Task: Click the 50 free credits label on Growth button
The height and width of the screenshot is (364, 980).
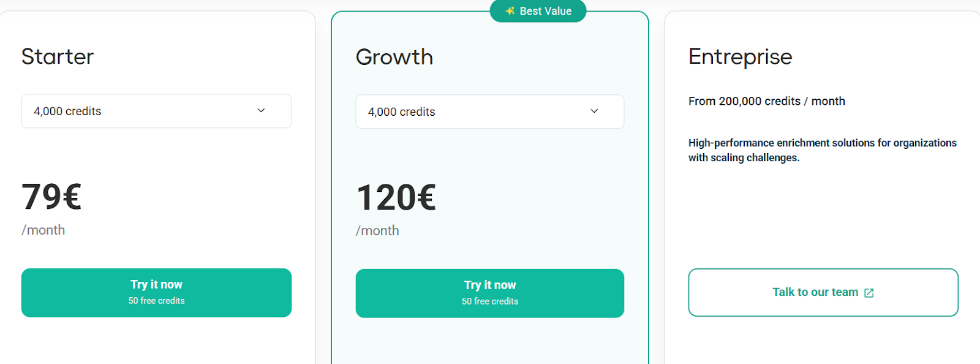Action: (489, 301)
